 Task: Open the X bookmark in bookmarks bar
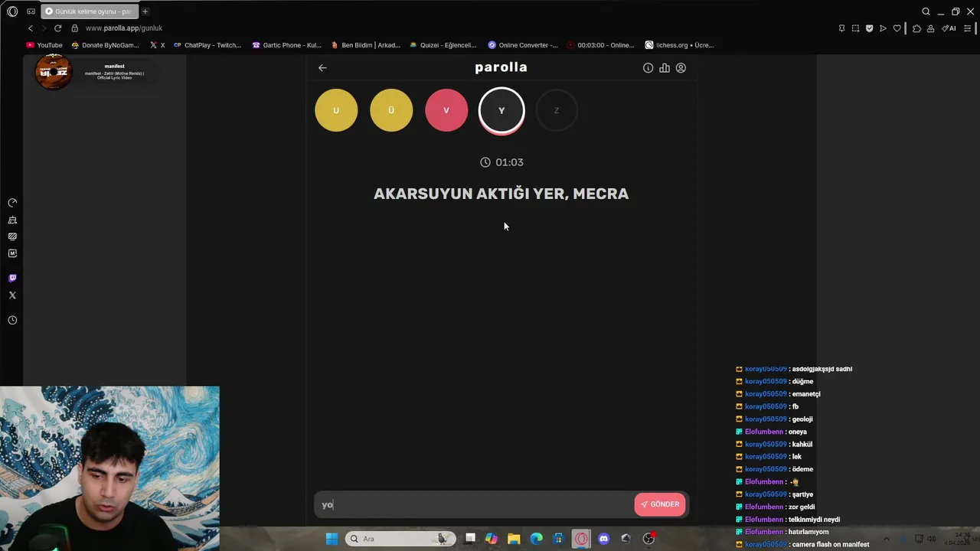click(158, 45)
